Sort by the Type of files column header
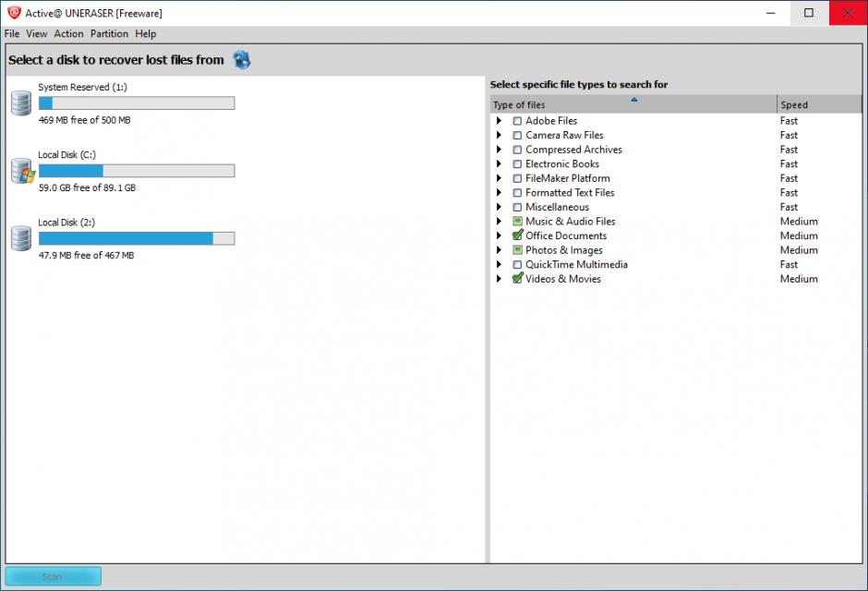Viewport: 868px width, 591px height. (633, 104)
